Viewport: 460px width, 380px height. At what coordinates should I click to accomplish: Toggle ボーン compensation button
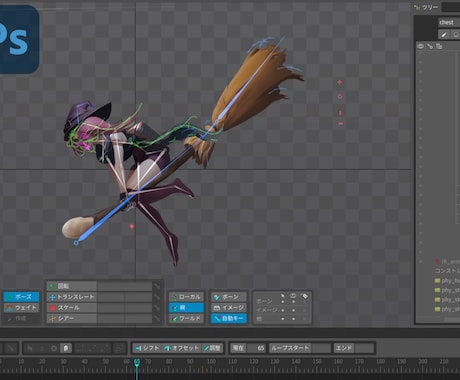point(229,297)
